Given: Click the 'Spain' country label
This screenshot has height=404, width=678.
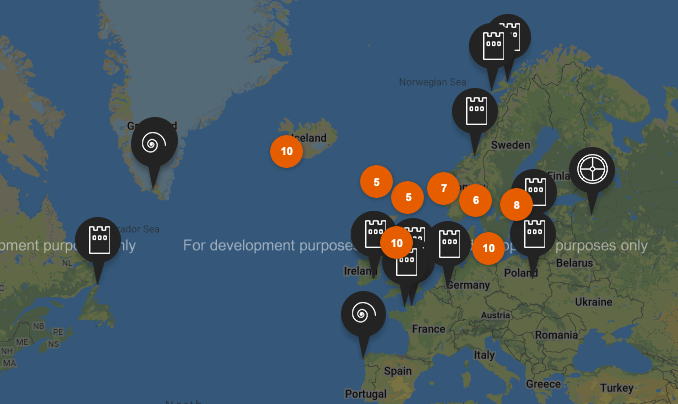Looking at the screenshot, I should (398, 371).
